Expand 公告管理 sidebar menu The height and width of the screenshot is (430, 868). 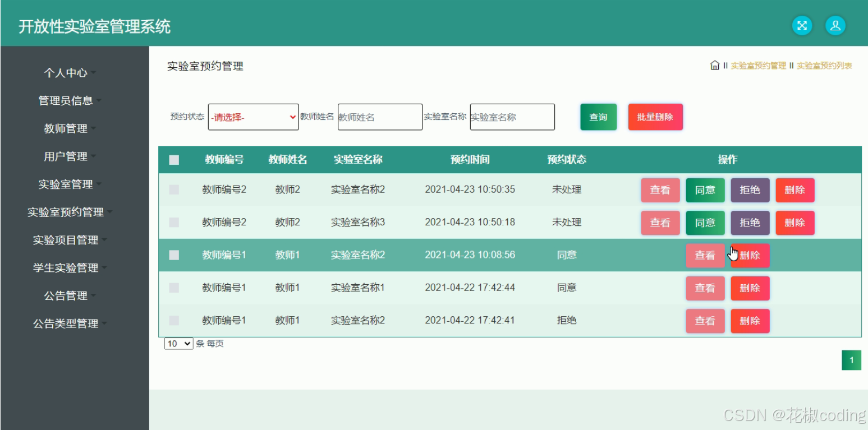pyautogui.click(x=70, y=295)
